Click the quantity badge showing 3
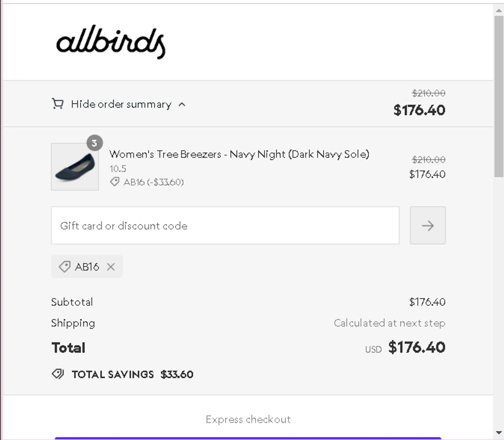The image size is (504, 440). click(x=95, y=143)
